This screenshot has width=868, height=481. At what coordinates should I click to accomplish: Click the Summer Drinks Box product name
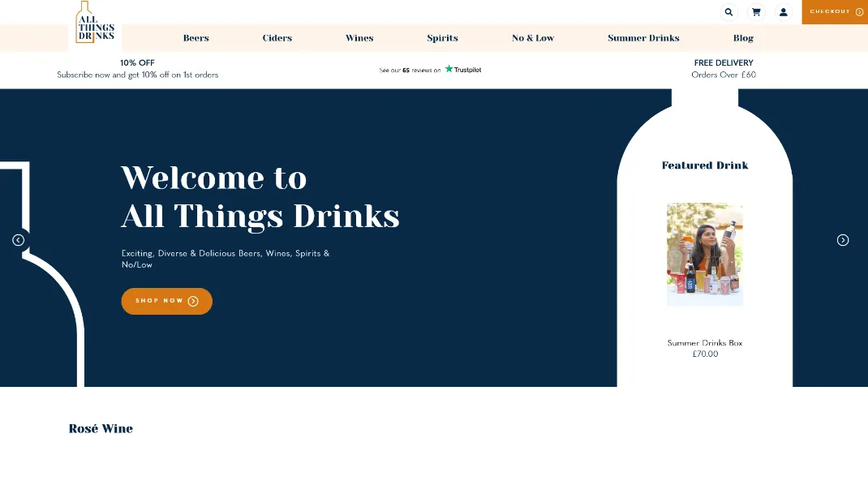point(704,343)
